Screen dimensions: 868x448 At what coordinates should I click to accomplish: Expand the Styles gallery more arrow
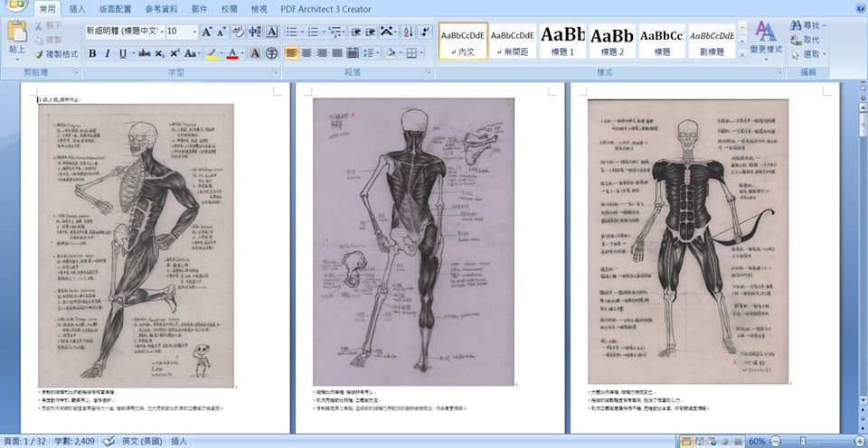tap(742, 55)
